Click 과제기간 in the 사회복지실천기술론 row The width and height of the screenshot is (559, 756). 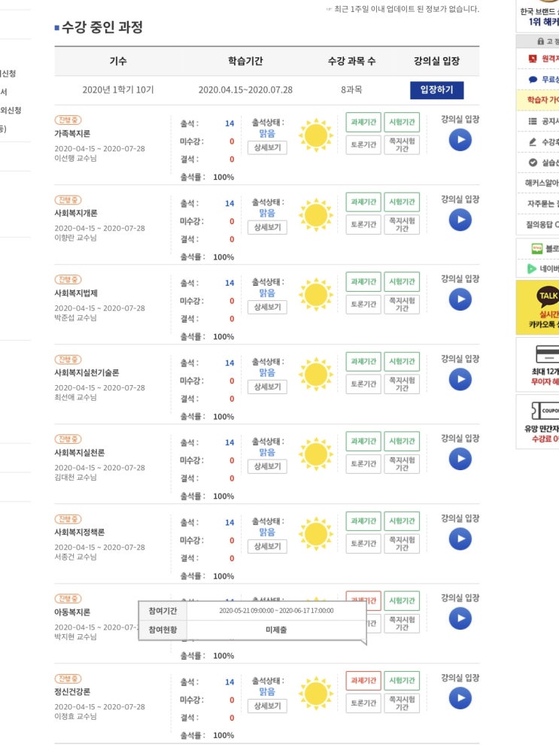coord(363,361)
